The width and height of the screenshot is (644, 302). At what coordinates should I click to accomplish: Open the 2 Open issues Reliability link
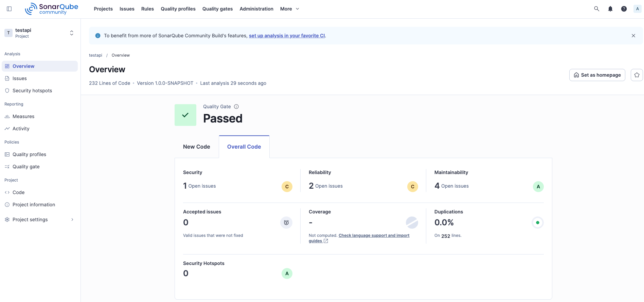tap(326, 186)
